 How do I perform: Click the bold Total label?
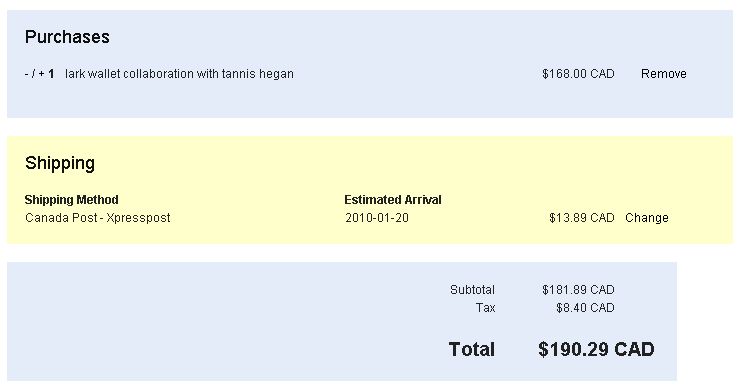coord(472,349)
